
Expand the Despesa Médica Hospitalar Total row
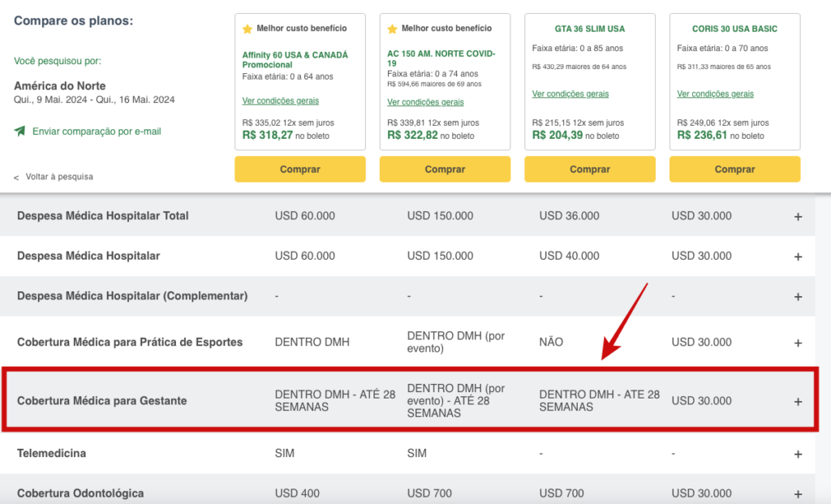798,216
